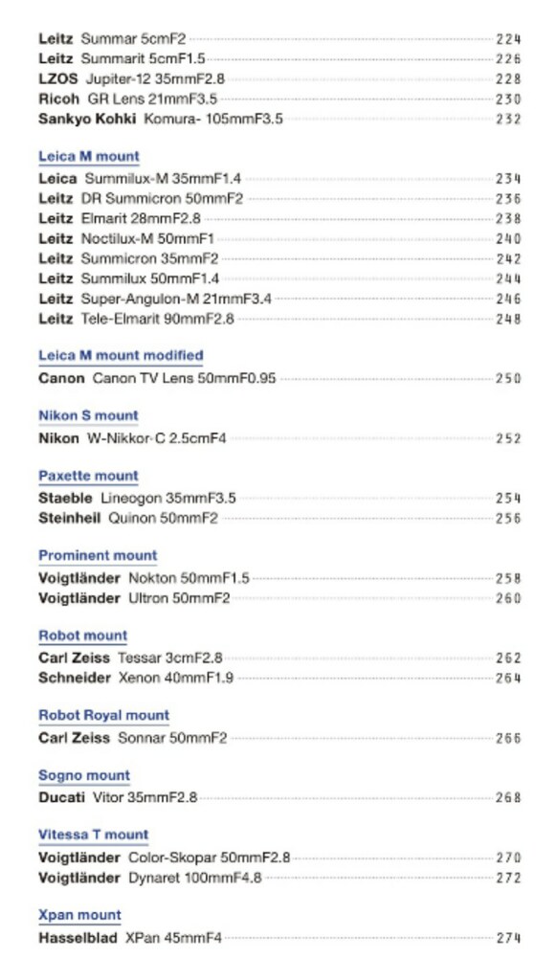Click the Leica M mount modified heading
Image resolution: width=555 pixels, height=980 pixels.
(121, 356)
